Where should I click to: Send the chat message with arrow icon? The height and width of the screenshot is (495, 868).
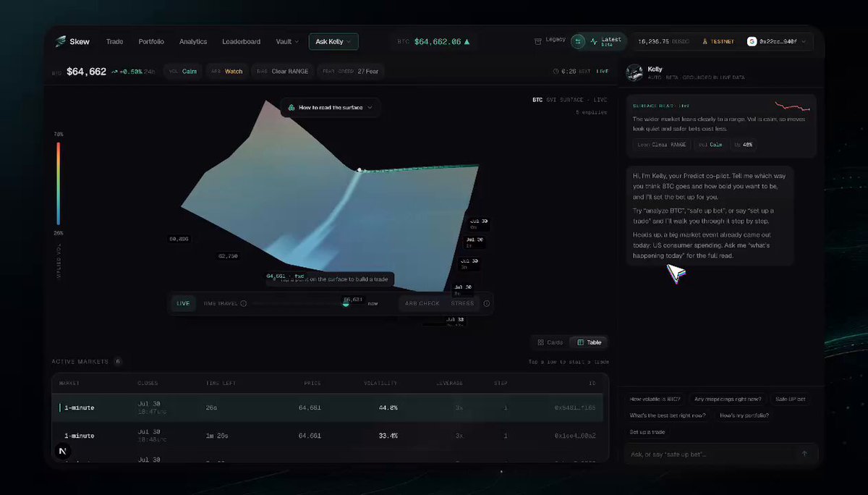coord(804,454)
